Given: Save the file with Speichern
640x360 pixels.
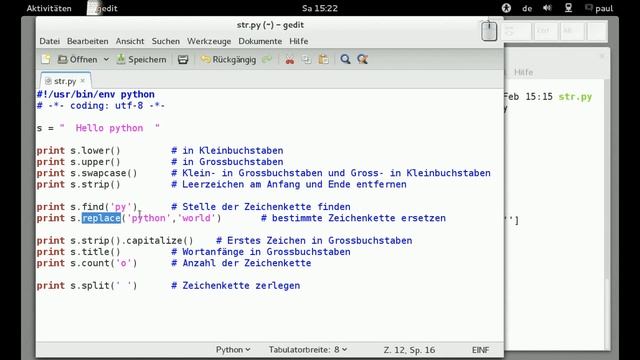Looking at the screenshot, I should pyautogui.click(x=142, y=60).
